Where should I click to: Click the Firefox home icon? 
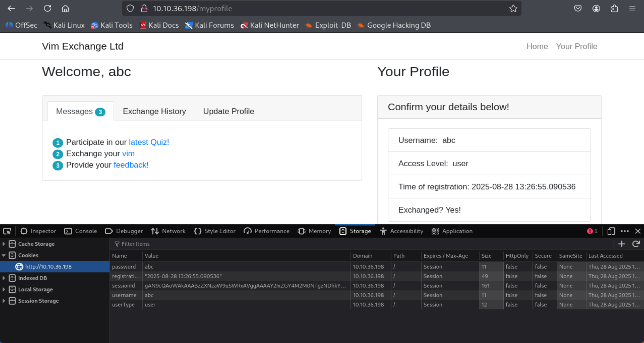[x=65, y=9]
